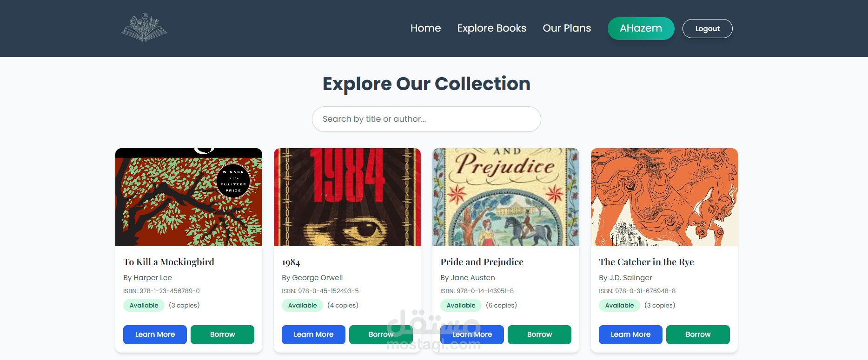Screen dimensions: 868x360
Task: Click the Pride and Prejudice cover image
Action: coord(506,197)
